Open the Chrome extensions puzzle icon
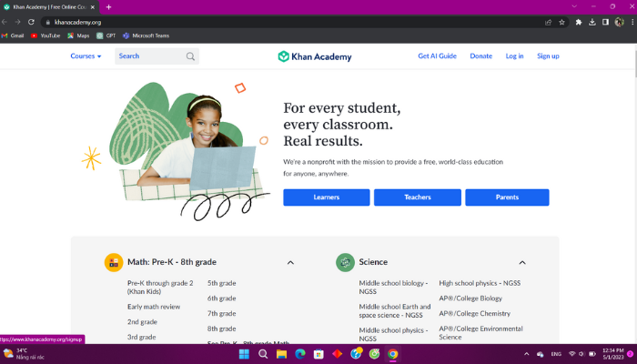Screen dimensions: 637x364 [x=579, y=22]
